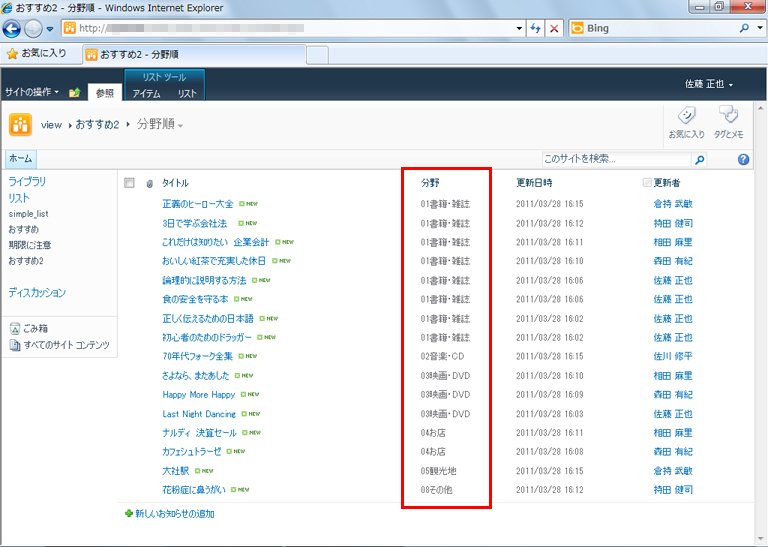
Task: Click the view breadcrumb link
Action: [51, 125]
